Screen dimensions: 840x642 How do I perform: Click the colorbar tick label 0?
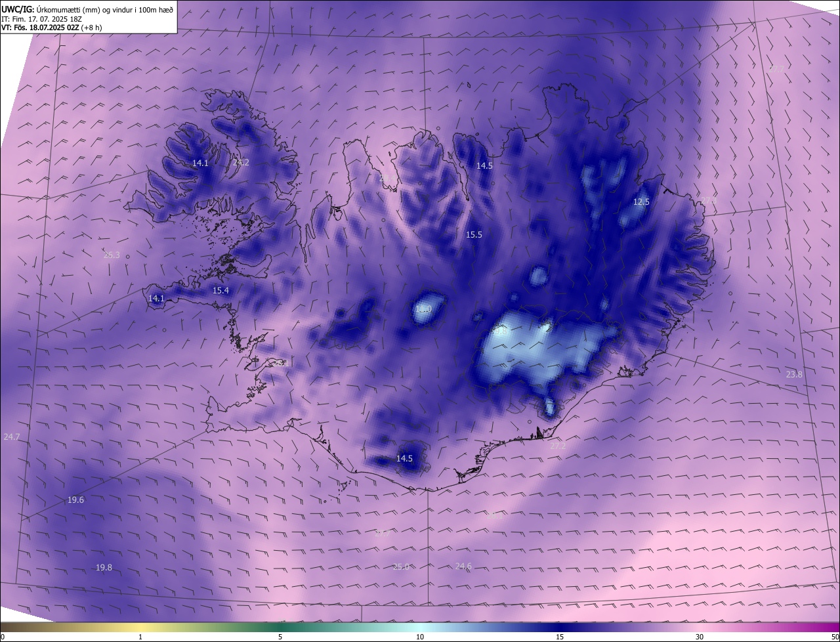[3, 637]
